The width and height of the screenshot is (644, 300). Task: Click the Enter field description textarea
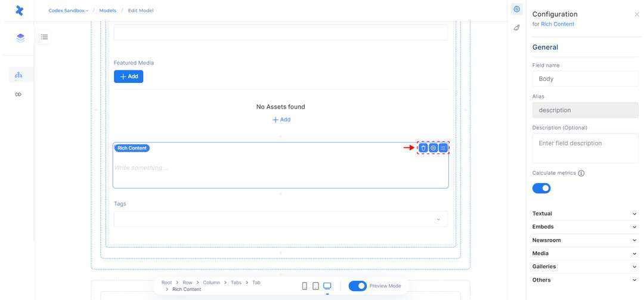tap(586, 149)
